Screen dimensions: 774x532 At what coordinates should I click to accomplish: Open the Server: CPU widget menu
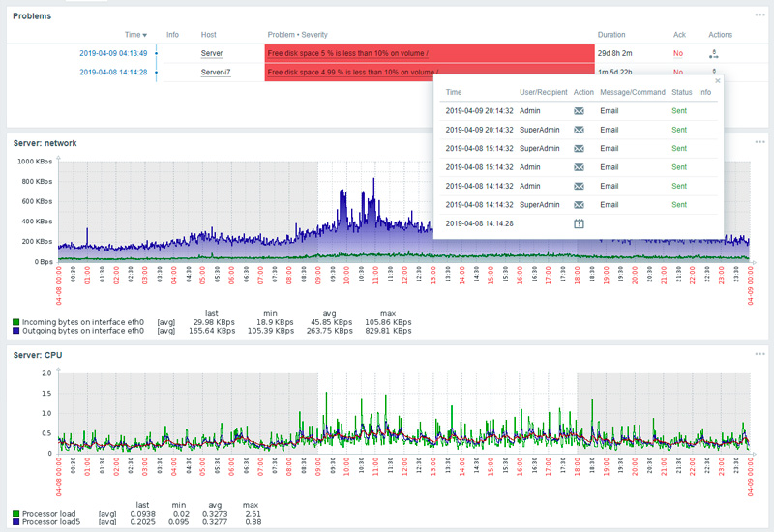(x=759, y=354)
